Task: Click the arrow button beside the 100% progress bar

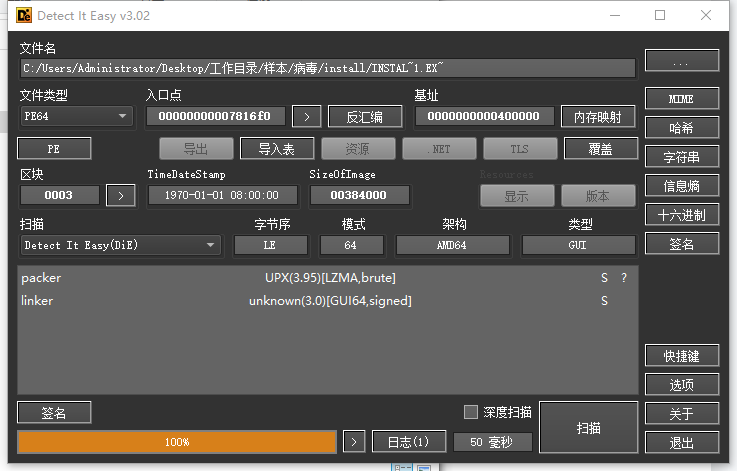Action: pyautogui.click(x=354, y=442)
